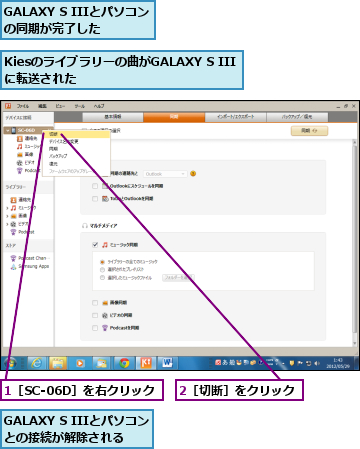The image size is (360, 449).
Task: Open the ビュー menu
Action: coord(60,106)
